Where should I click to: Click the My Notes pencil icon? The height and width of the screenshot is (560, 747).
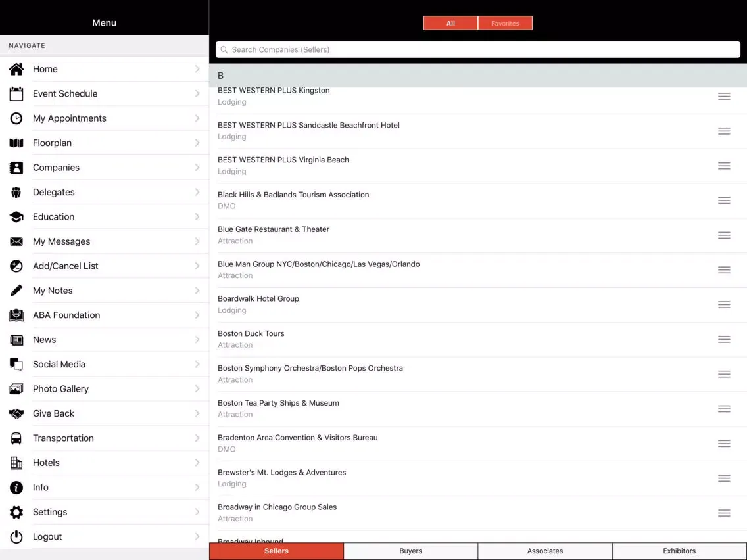coord(16,291)
